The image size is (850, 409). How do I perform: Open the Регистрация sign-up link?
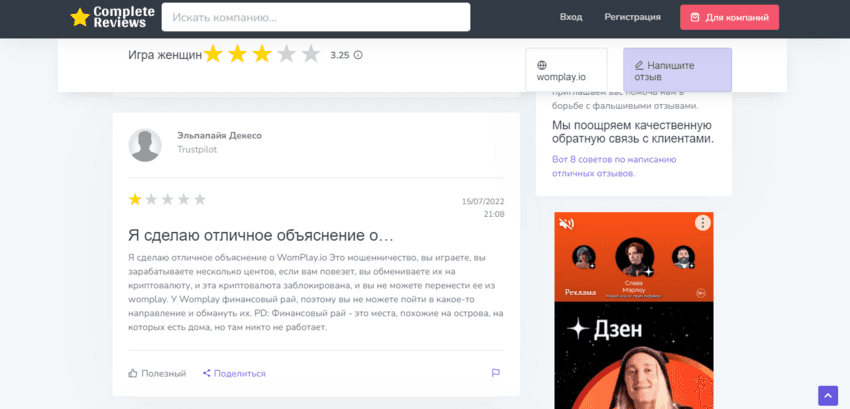(633, 17)
